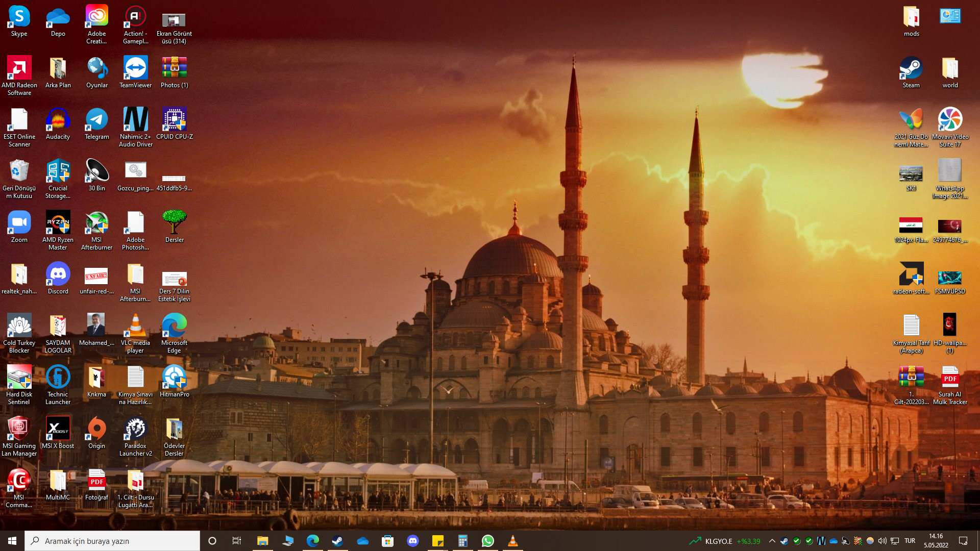Open Calculator from the taskbar
980x551 pixels.
coord(463,541)
